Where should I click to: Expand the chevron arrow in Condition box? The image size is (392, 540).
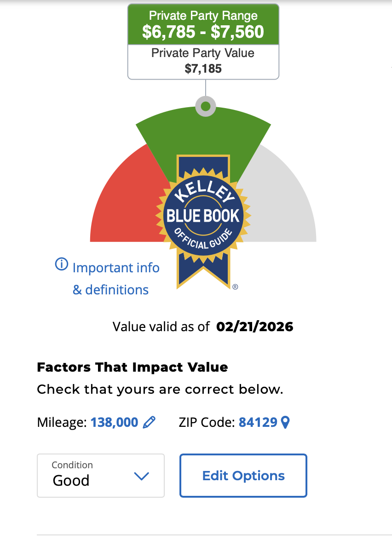pyautogui.click(x=141, y=476)
